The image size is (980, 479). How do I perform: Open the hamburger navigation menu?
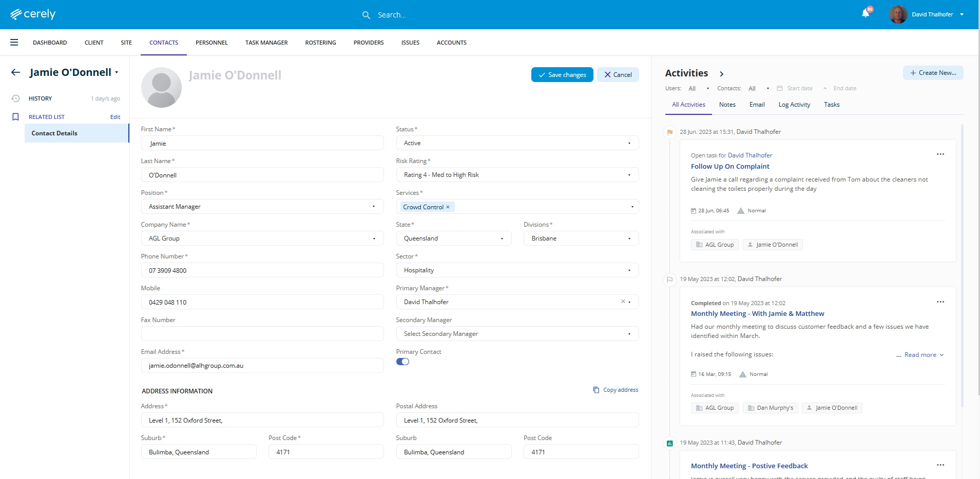tap(14, 43)
